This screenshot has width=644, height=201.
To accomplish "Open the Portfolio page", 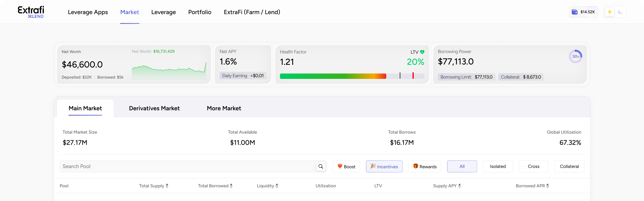I will [200, 12].
